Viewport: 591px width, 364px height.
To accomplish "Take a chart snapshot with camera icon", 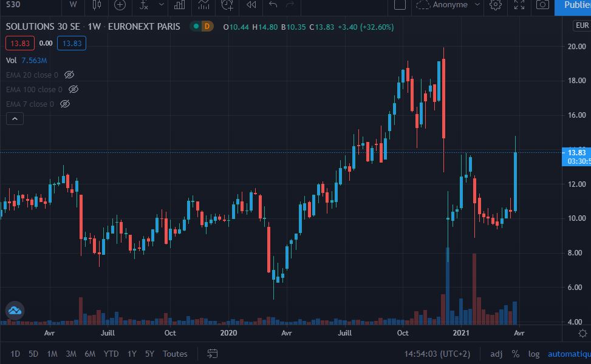I will coord(542,5).
